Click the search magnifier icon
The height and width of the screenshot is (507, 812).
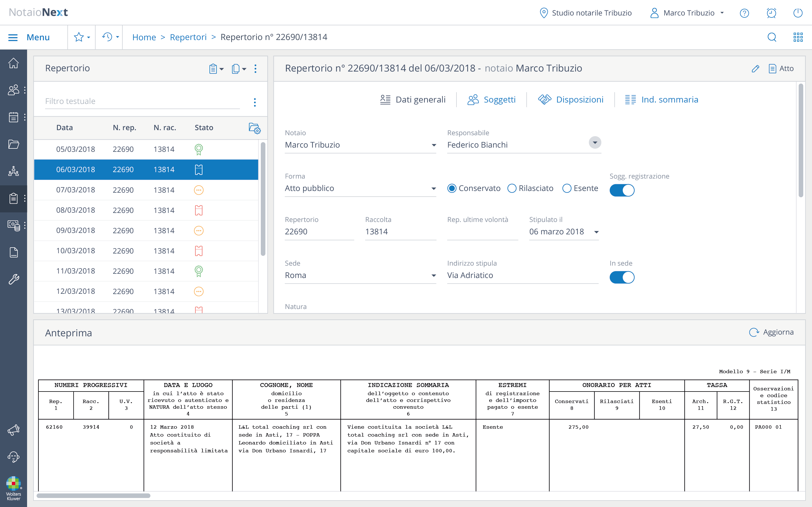[772, 37]
